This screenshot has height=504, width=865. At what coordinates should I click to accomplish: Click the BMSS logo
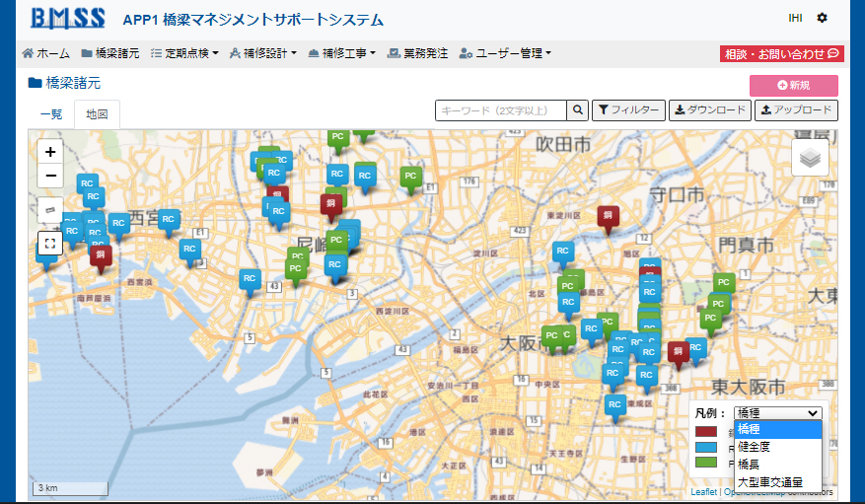point(66,19)
